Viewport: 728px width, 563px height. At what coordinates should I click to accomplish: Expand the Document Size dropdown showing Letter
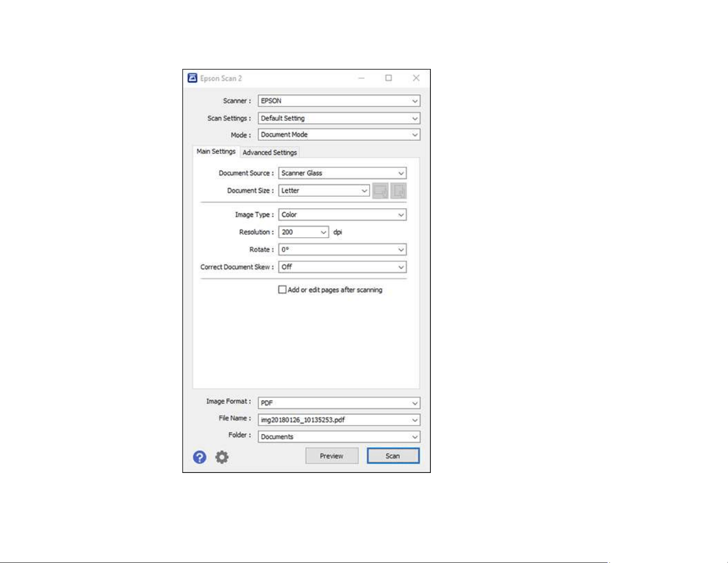(x=324, y=191)
